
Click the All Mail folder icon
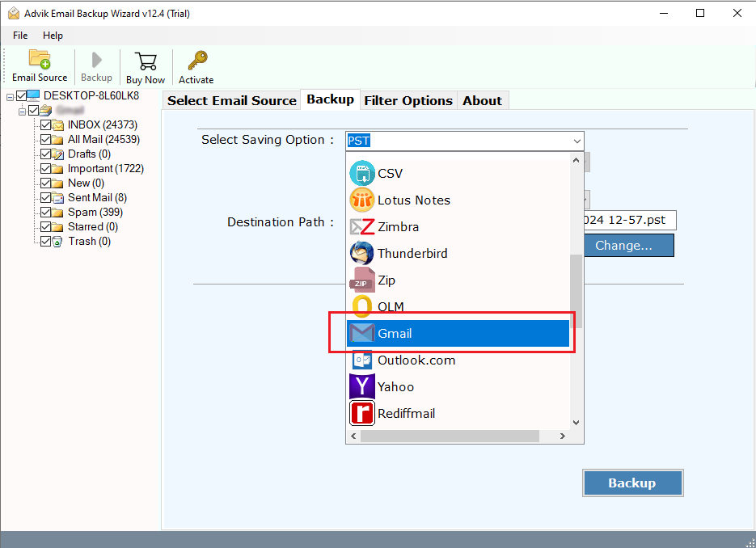tap(58, 140)
